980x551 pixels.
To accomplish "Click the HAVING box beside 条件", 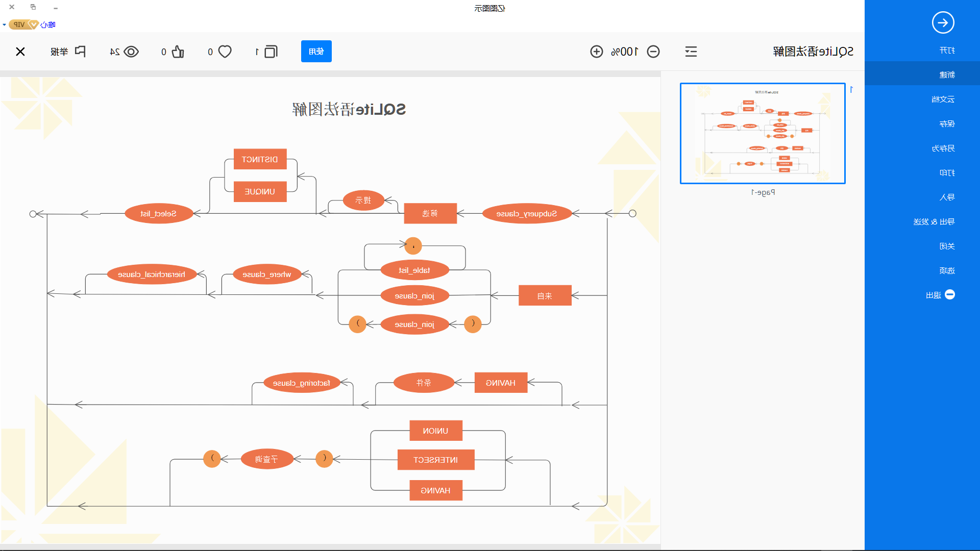I will tap(501, 383).
